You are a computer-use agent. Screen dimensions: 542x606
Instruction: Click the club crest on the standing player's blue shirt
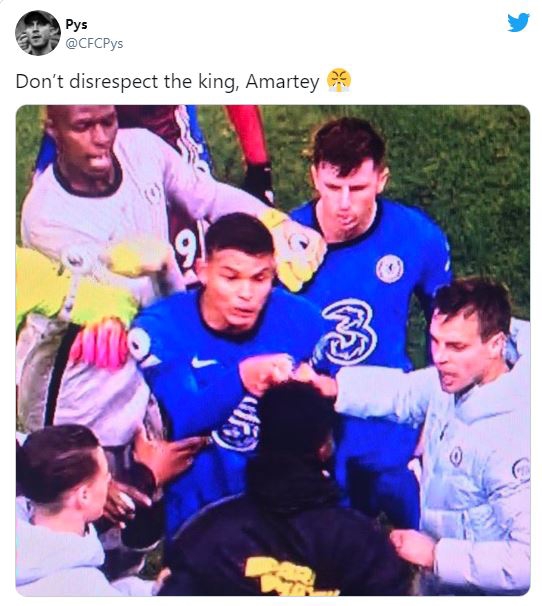pos(389,268)
